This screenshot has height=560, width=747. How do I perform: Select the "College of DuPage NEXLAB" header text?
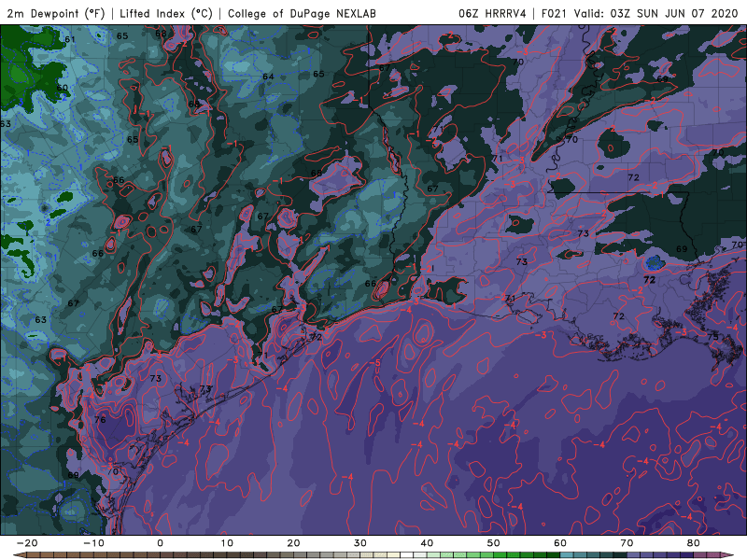coord(302,13)
